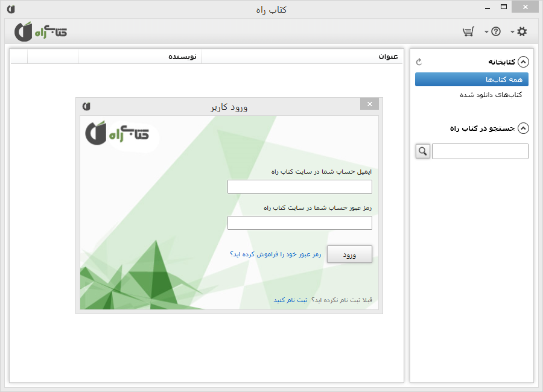The height and width of the screenshot is (392, 543).
Task: Select کتاب‌های دانلود شده item
Action: (x=491, y=95)
